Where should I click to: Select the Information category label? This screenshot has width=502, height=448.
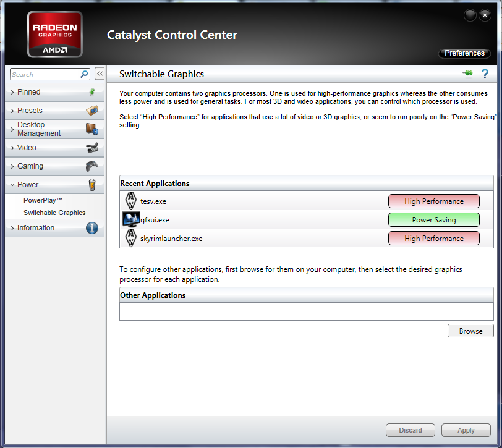(36, 228)
